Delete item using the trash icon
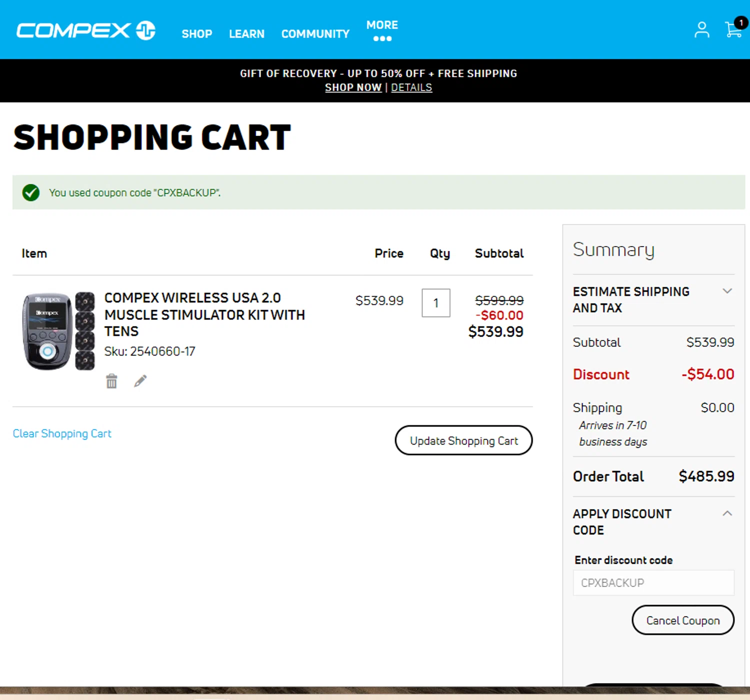Screen dimensions: 750x700 click(x=111, y=381)
